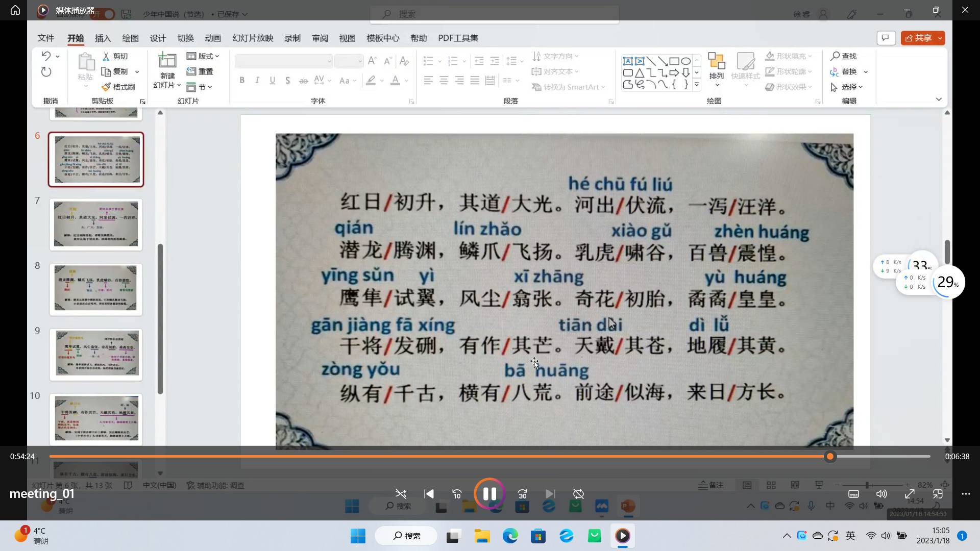The width and height of the screenshot is (980, 551).
Task: Click the 格式刷 format painter
Action: [x=118, y=87]
